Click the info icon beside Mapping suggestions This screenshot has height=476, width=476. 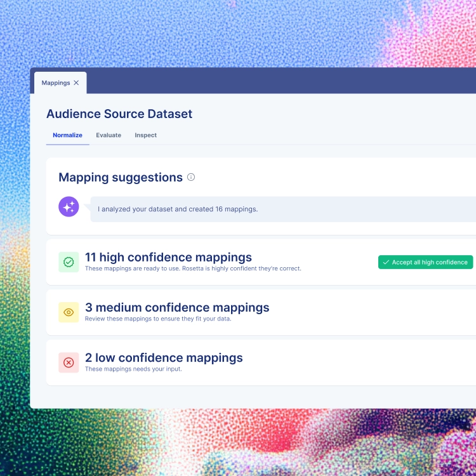[191, 177]
